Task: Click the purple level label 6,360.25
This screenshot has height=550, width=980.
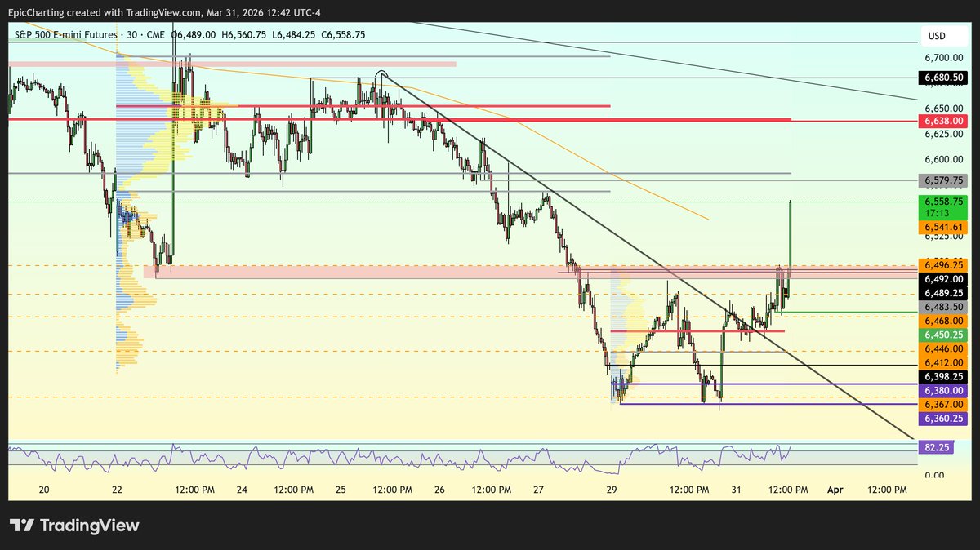Action: point(943,418)
